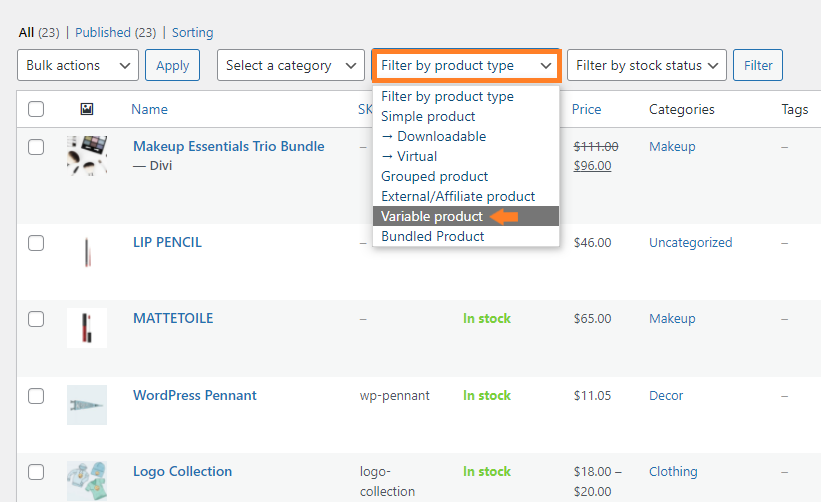
Task: Choose the default Filter by product type option
Action: tap(466, 96)
